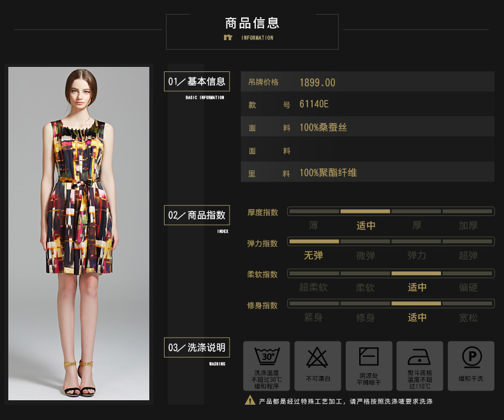The height and width of the screenshot is (420, 504).
Task: Click the highlighted segment of the 柔软指数 bar
Action: [416, 273]
